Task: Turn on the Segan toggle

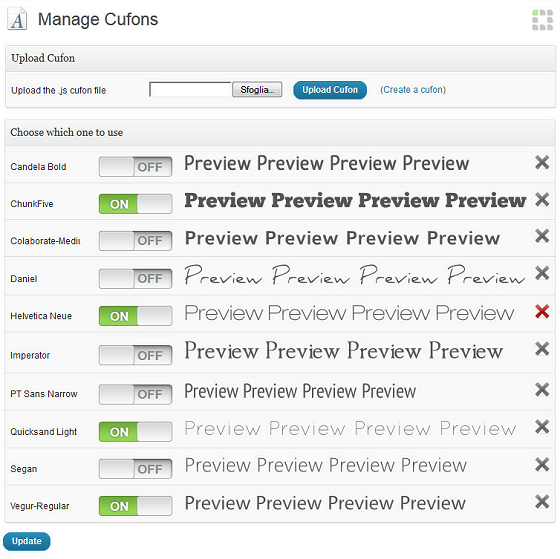Action: tap(135, 469)
